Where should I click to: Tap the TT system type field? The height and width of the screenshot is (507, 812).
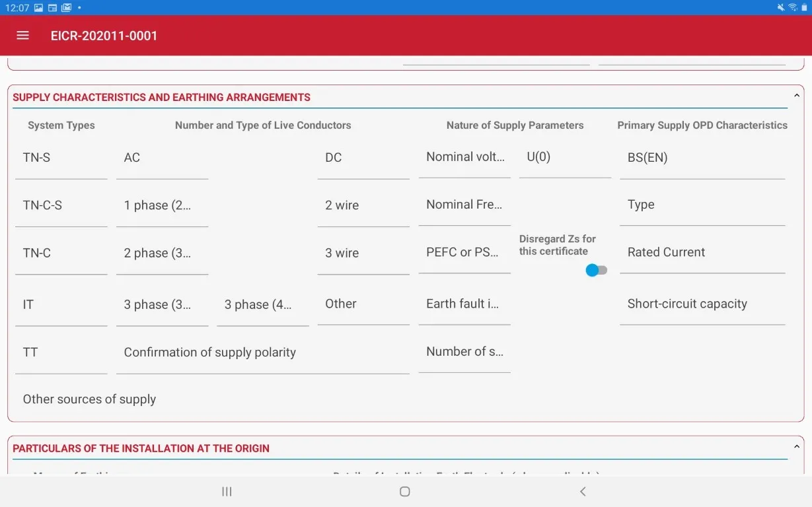point(61,353)
